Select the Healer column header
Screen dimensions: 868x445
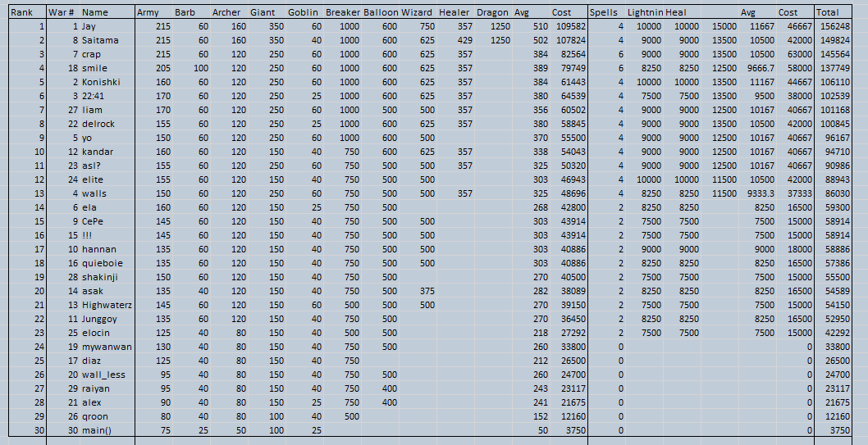pyautogui.click(x=455, y=12)
